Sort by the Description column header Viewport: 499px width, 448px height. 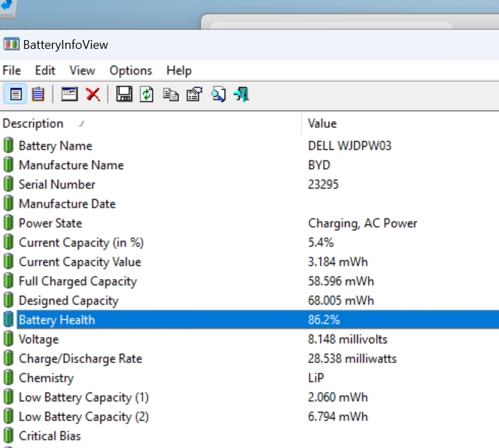coord(150,124)
